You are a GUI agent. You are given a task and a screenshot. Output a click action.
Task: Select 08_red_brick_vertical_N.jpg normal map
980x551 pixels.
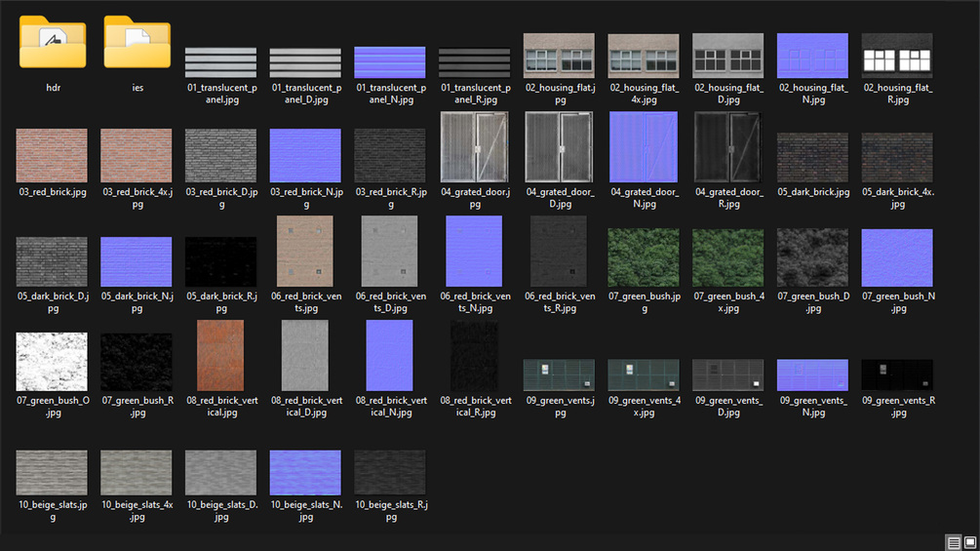(389, 355)
